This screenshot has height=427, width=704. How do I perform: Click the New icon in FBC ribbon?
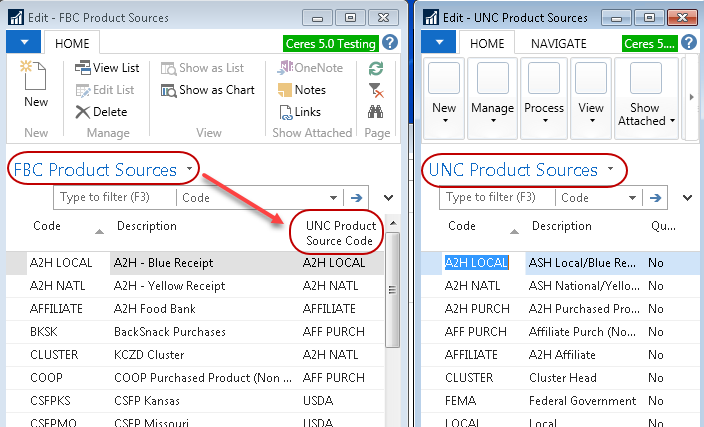(35, 79)
